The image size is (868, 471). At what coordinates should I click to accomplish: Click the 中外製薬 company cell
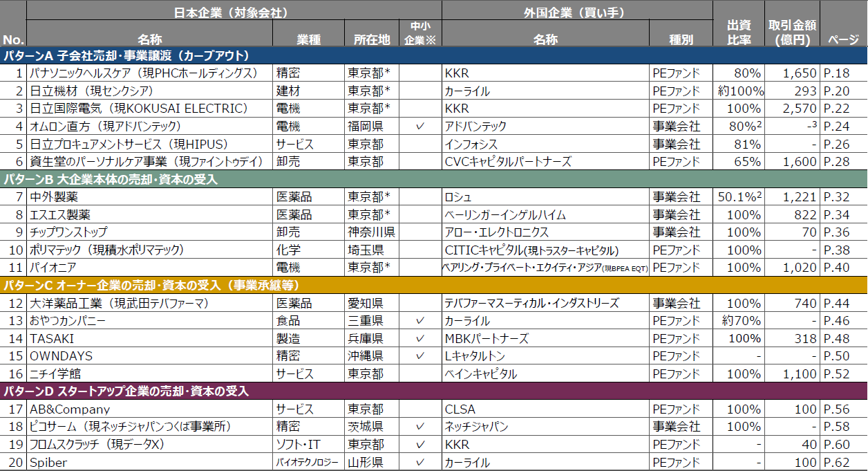(150, 197)
